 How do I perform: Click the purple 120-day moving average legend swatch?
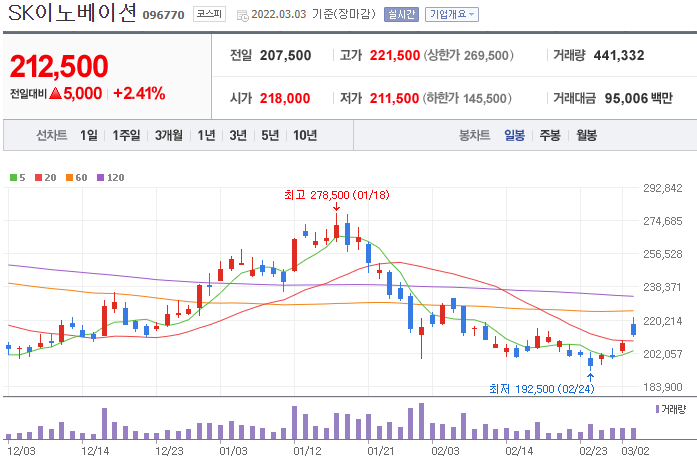tap(100, 178)
